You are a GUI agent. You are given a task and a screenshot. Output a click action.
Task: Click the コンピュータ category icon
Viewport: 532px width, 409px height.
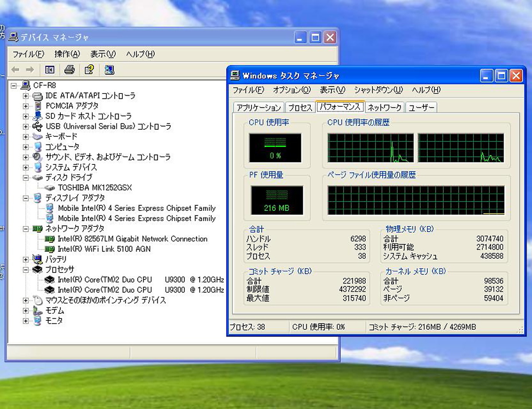[x=38, y=147]
